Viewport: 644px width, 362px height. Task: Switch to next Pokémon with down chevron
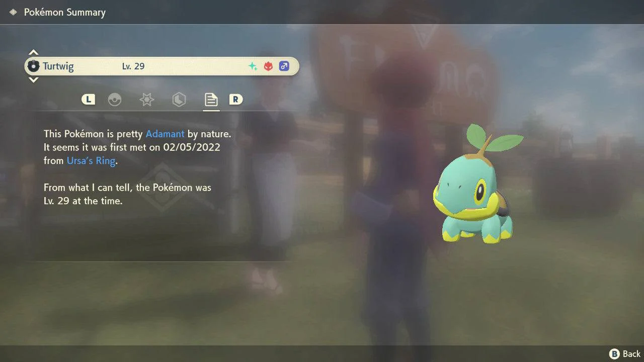33,80
